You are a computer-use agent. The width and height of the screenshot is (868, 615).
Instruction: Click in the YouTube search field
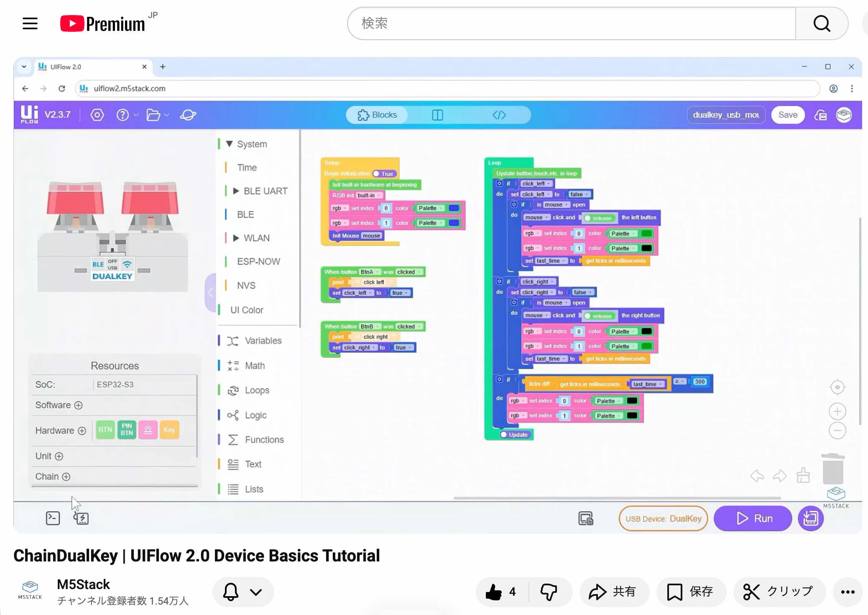571,23
